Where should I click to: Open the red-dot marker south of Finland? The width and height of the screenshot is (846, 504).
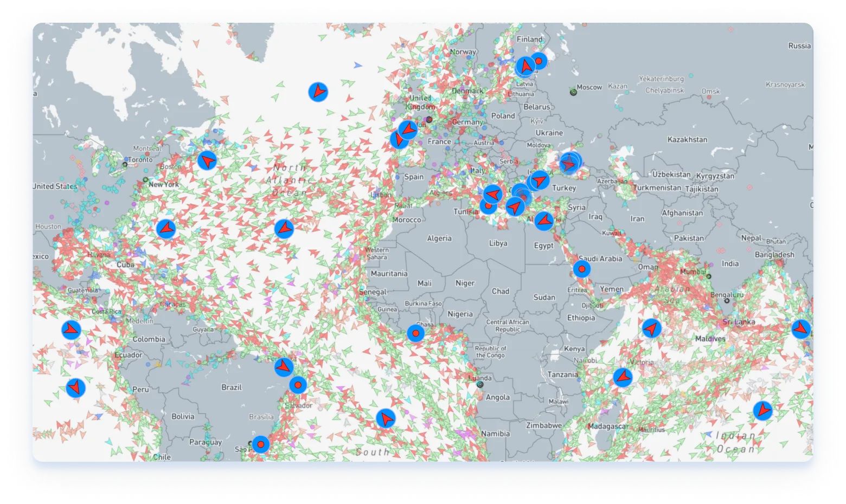tap(539, 61)
